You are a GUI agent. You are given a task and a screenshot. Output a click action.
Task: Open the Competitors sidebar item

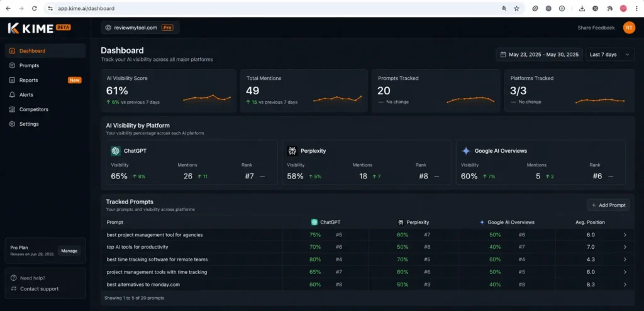click(x=45, y=109)
